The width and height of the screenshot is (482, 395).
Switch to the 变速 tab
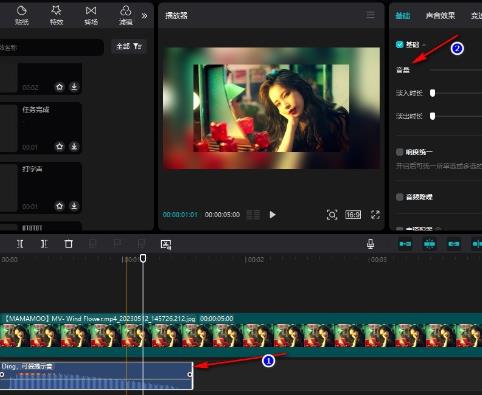[x=476, y=16]
